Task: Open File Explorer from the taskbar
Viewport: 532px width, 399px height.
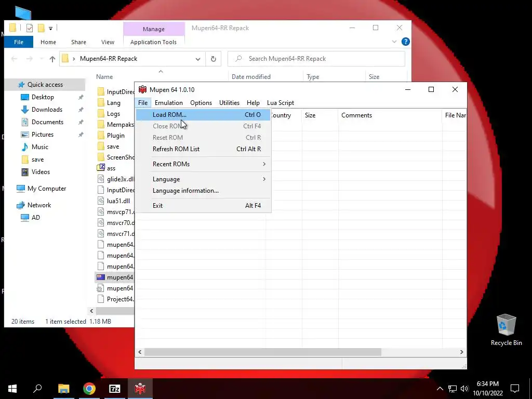Action: 63,389
